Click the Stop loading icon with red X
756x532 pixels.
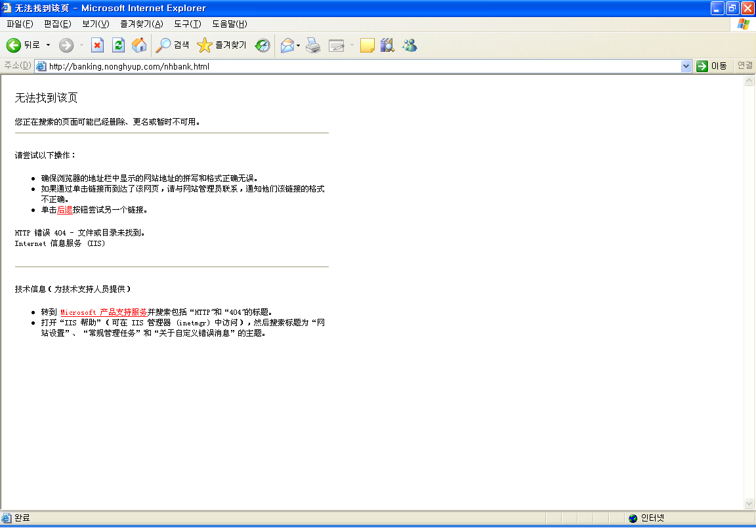[97, 45]
